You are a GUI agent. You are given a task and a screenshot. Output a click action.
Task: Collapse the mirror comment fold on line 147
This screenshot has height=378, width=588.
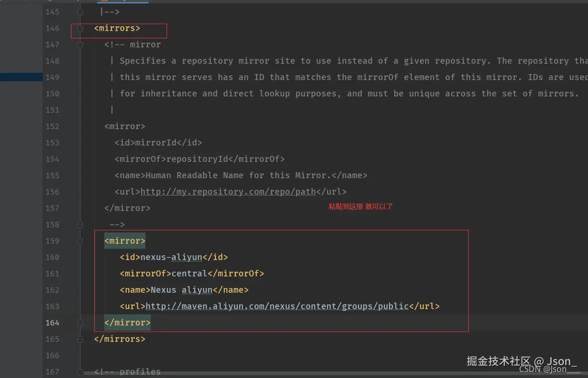80,45
